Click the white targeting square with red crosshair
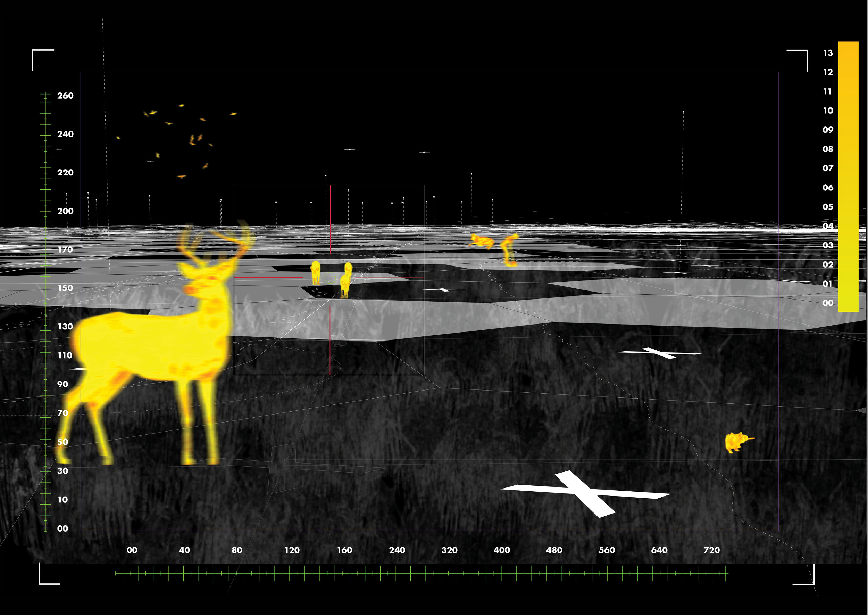Screen dimensions: 868x615 point(329,280)
